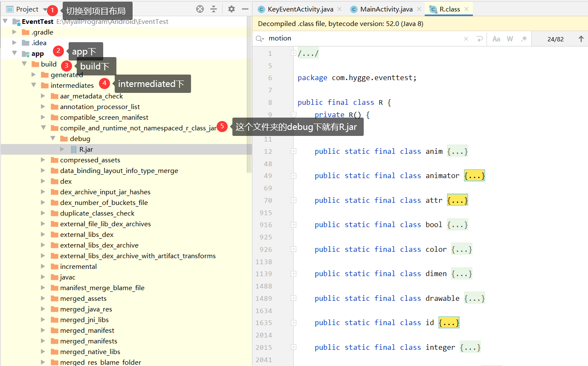Click the fold toggle beside class integer
The image size is (588, 366).
293,347
